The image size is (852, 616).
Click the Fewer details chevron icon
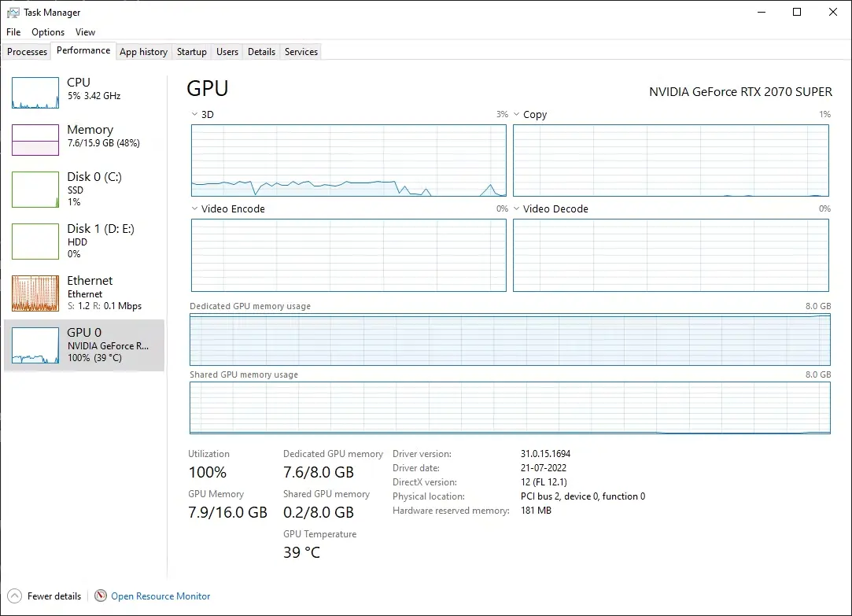(x=15, y=596)
